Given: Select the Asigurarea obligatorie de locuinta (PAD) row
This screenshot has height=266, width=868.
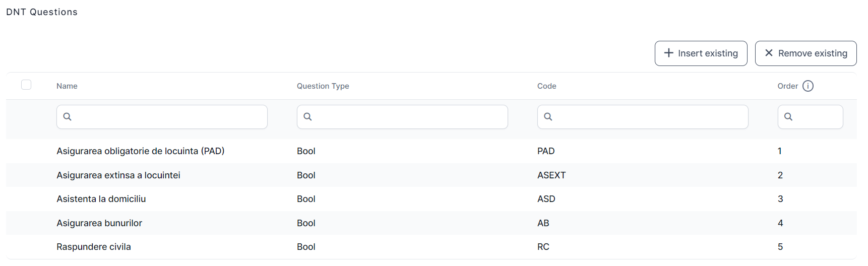Looking at the screenshot, I should [140, 151].
